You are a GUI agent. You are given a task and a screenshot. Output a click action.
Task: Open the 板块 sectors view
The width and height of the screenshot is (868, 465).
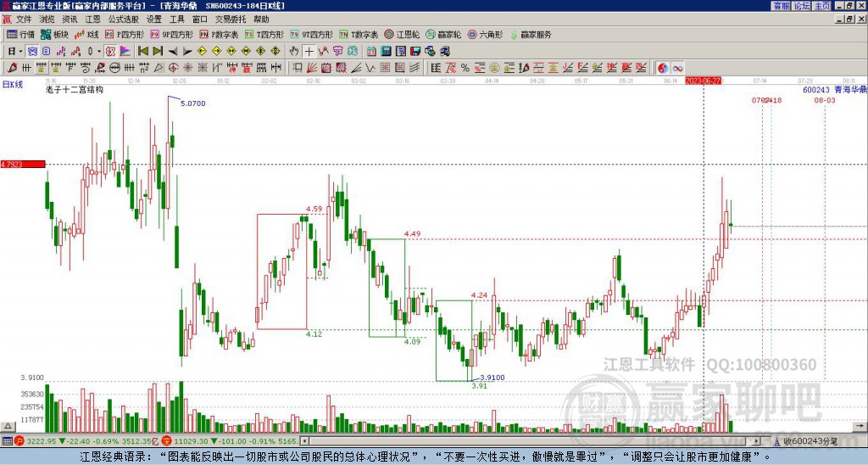pyautogui.click(x=54, y=34)
